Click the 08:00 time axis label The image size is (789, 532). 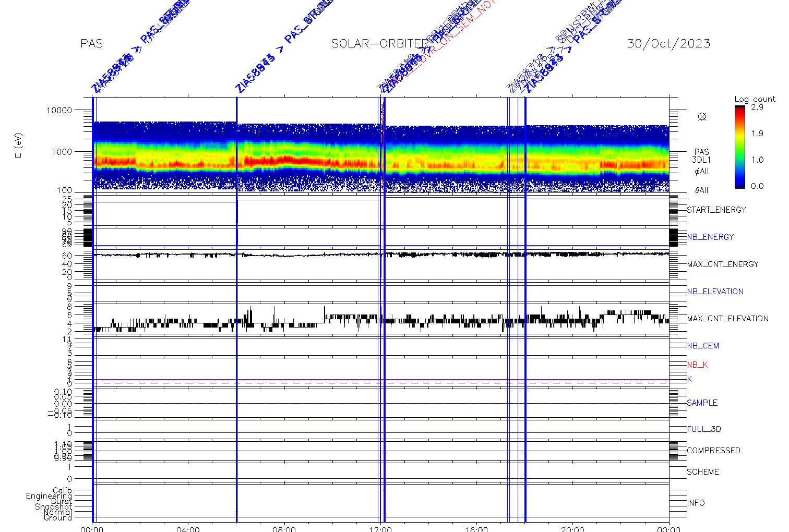pos(284,529)
